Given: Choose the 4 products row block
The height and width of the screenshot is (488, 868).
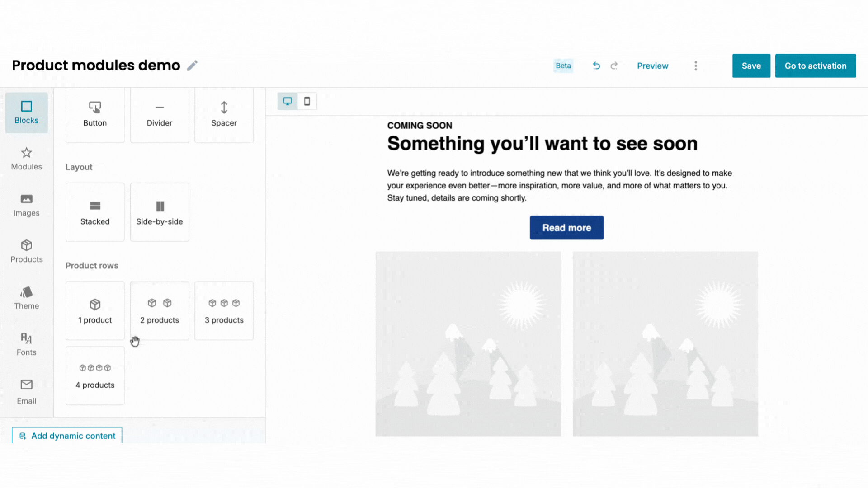Looking at the screenshot, I should 95,375.
